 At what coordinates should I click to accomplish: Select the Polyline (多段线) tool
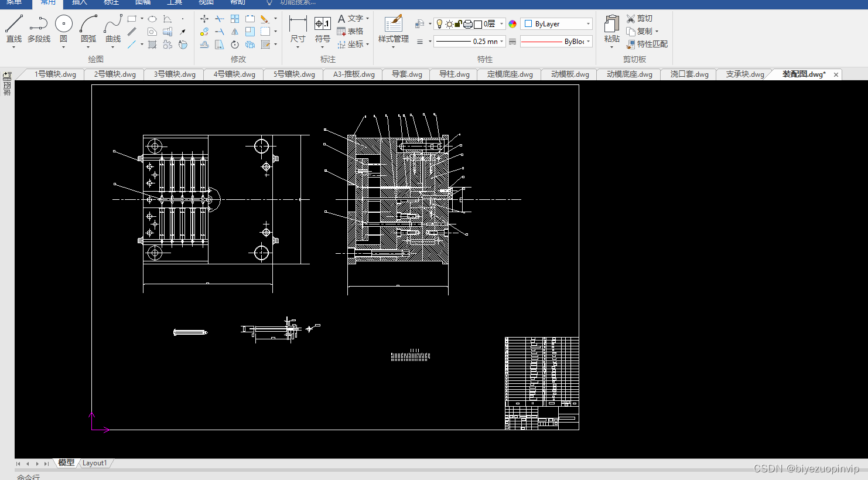pyautogui.click(x=39, y=28)
